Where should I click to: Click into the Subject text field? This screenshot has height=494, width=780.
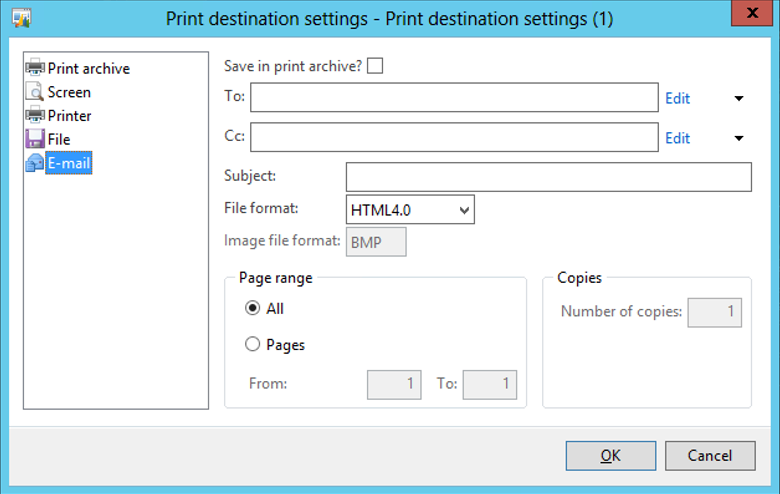(548, 177)
